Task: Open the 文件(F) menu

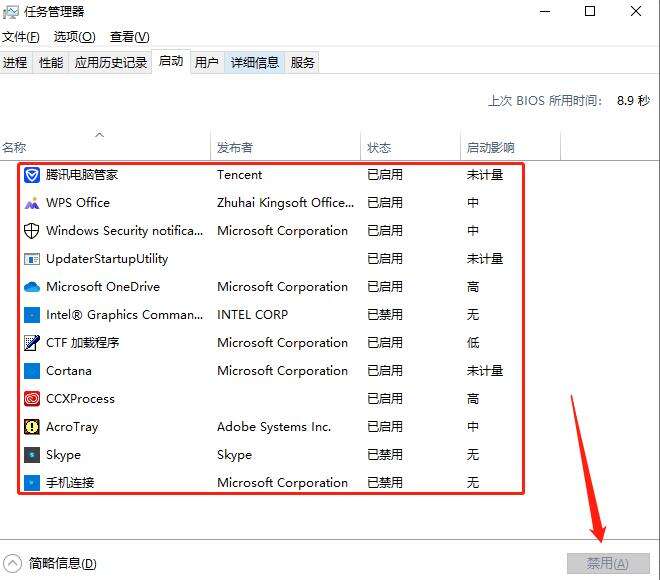Action: click(x=21, y=37)
